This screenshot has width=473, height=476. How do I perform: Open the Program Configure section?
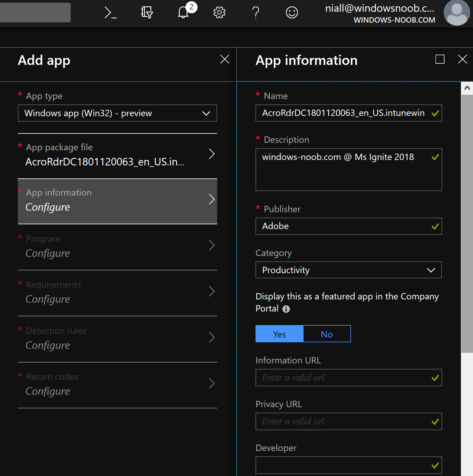pyautogui.click(x=117, y=247)
